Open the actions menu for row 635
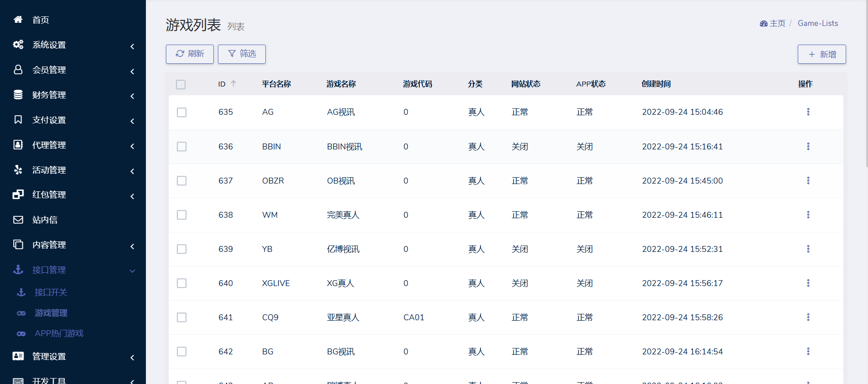Screen dimensions: 868x384 (808, 112)
